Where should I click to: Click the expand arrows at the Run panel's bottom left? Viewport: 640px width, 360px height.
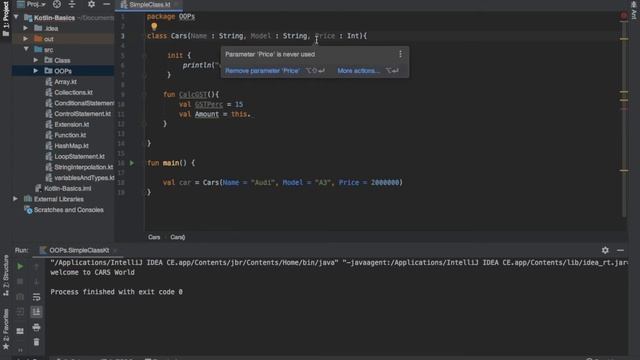pyautogui.click(x=20, y=350)
